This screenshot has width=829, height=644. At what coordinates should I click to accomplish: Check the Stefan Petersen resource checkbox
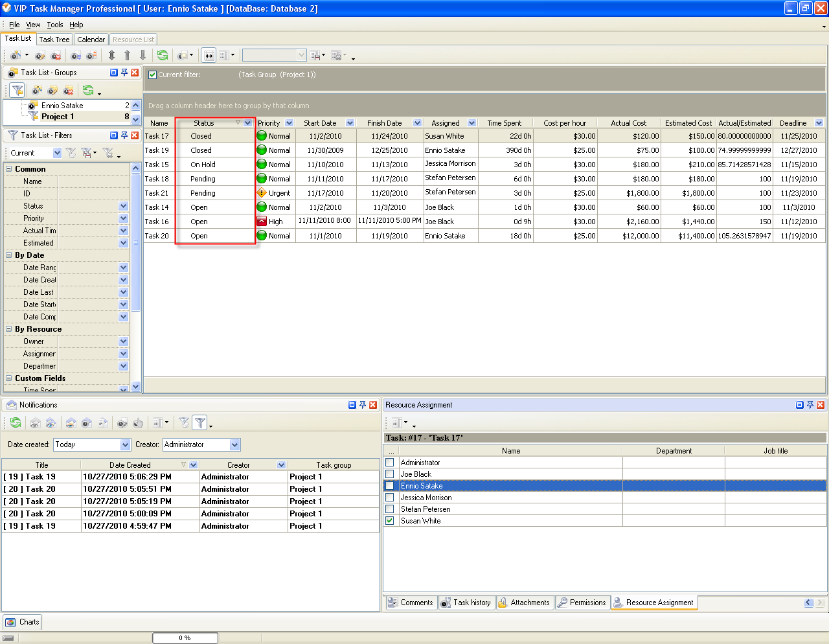click(390, 509)
